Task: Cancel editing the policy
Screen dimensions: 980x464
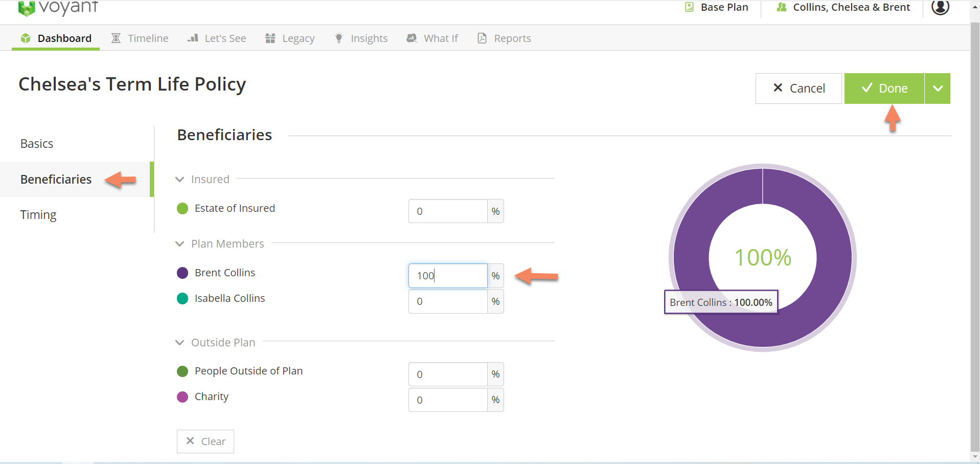Action: [799, 89]
